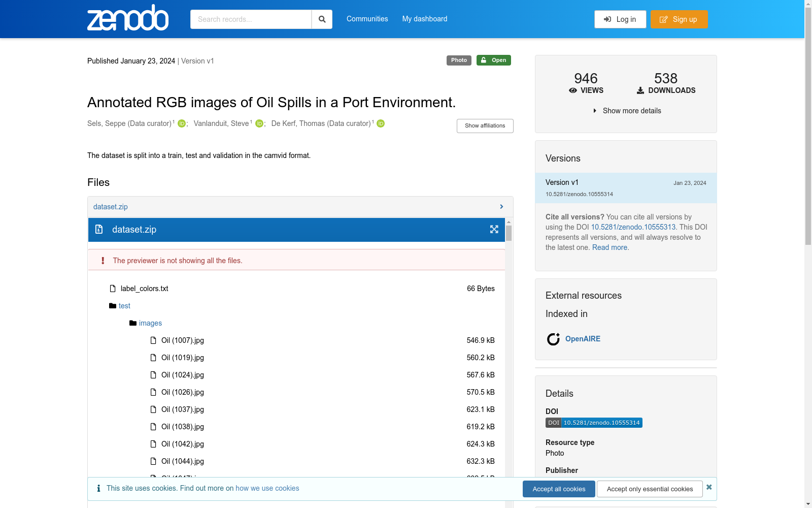Open My dashboard

tap(425, 19)
